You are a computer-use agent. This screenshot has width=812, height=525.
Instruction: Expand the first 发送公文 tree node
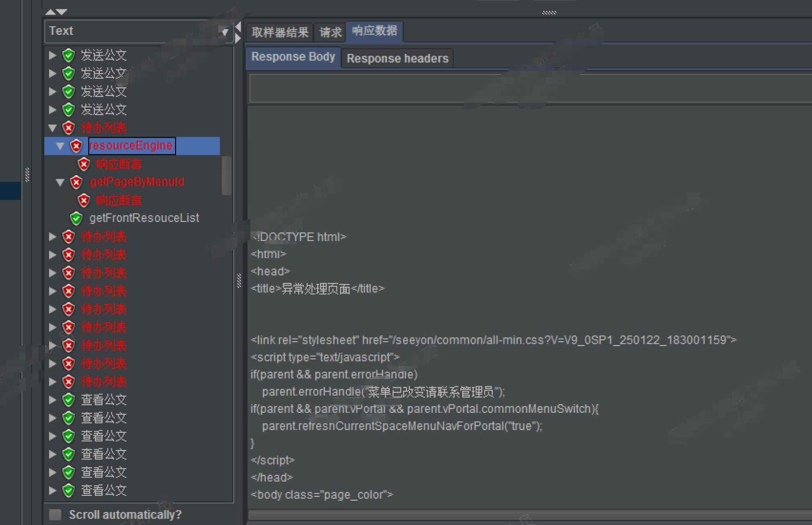(53, 55)
